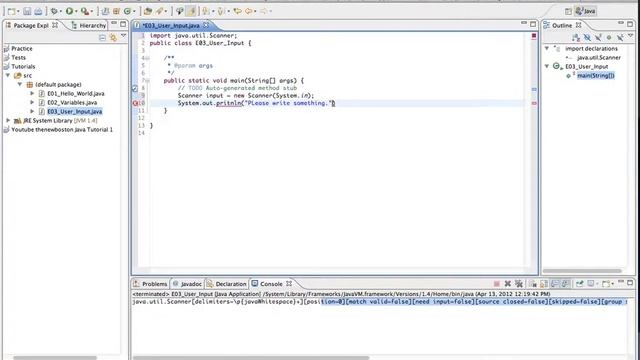The width and height of the screenshot is (640, 360).
Task: Click the Open Perspective icon
Action: tap(568, 11)
